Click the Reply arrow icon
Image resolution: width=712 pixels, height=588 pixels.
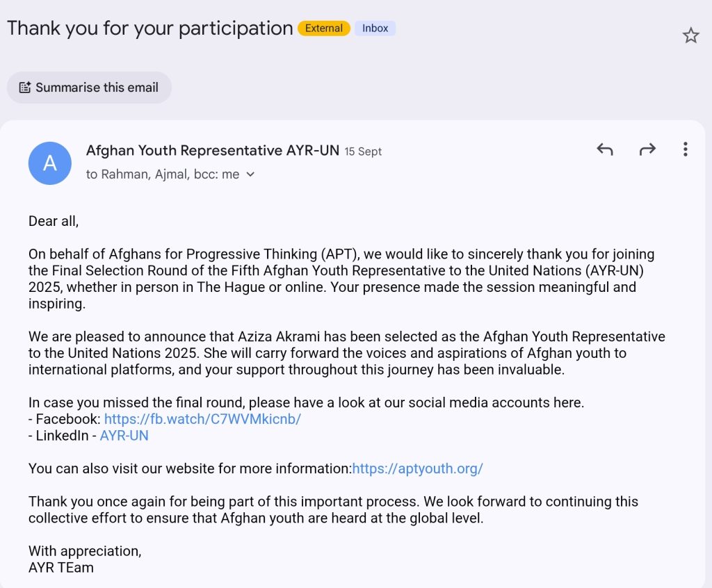pos(605,149)
